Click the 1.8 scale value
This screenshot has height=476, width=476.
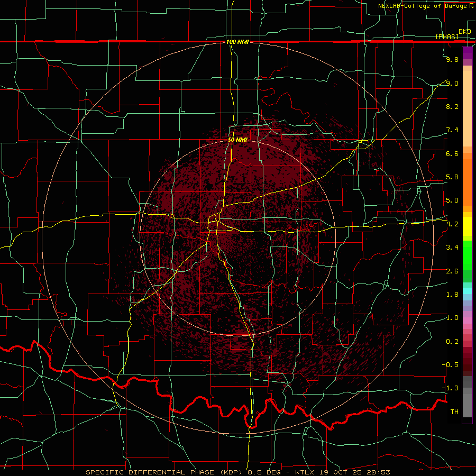pyautogui.click(x=452, y=295)
